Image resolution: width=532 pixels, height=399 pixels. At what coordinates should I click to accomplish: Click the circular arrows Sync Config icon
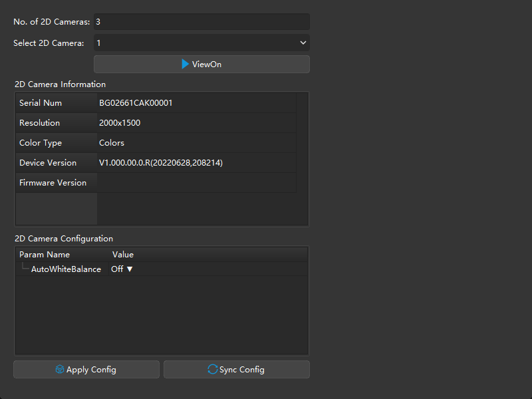pos(213,370)
